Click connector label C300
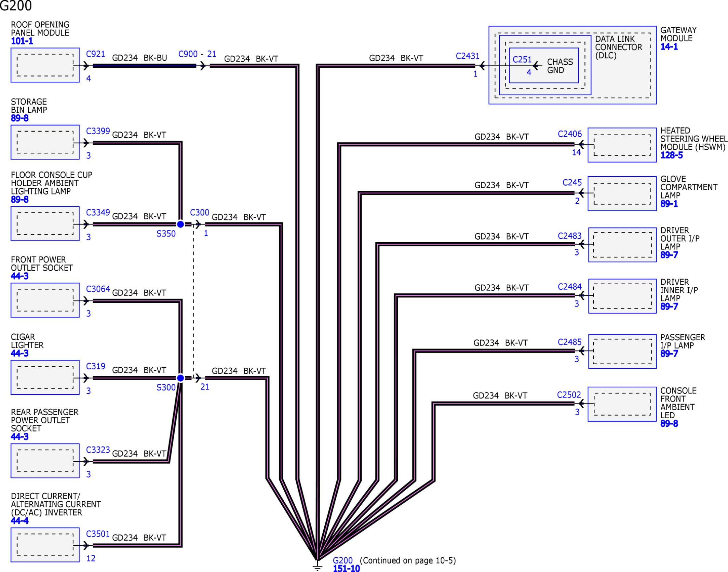 [x=199, y=213]
